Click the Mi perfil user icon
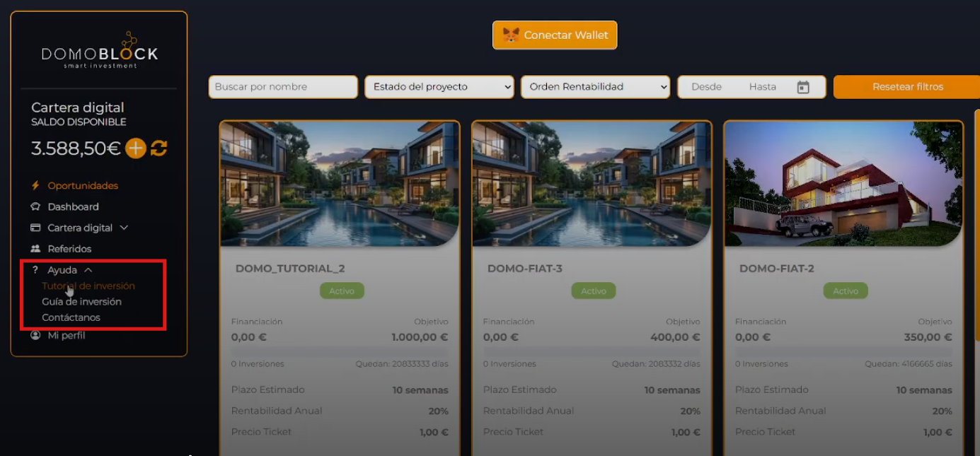980x456 pixels. [x=35, y=335]
